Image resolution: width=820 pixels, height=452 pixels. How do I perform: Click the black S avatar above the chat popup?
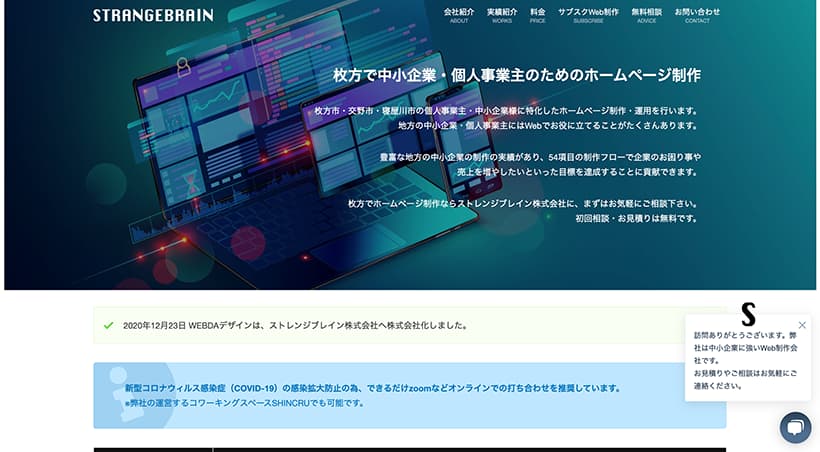[x=748, y=313]
